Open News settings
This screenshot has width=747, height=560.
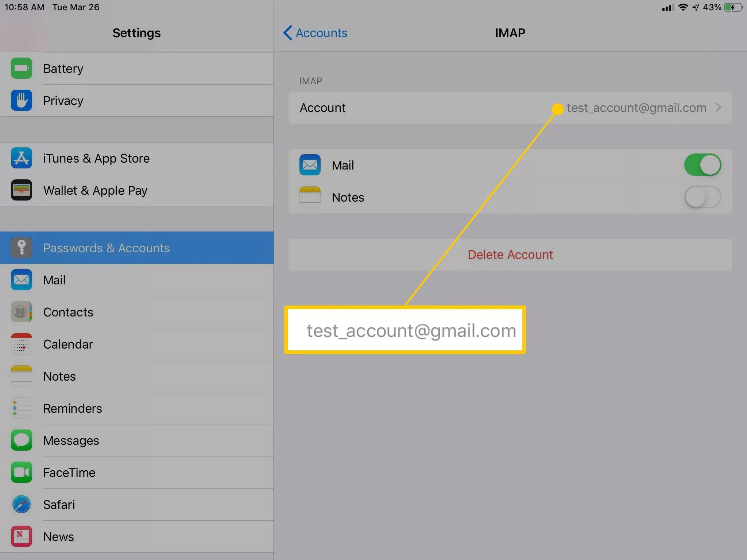(x=137, y=536)
